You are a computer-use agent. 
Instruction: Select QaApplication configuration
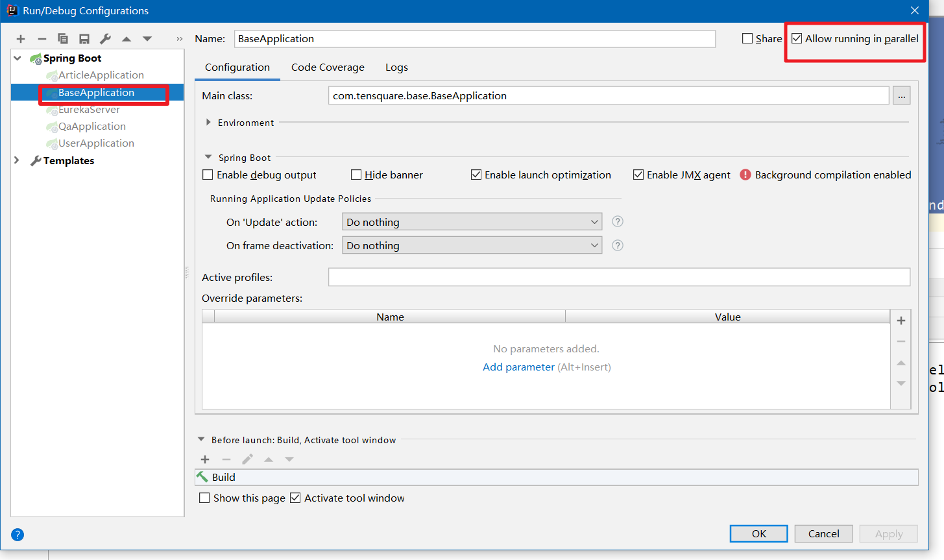[x=92, y=127]
